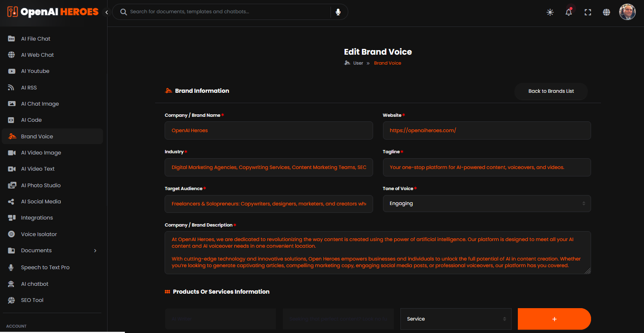Image resolution: width=644 pixels, height=333 pixels.
Task: Click the User breadcrumb link
Action: 358,63
